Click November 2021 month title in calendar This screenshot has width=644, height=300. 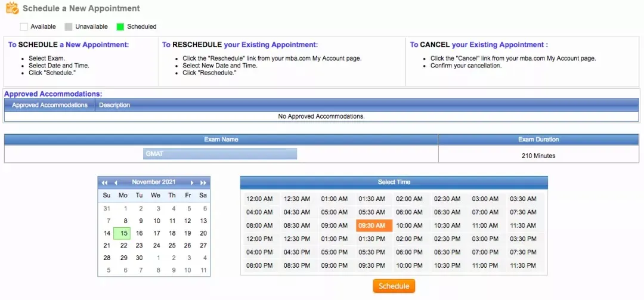tap(153, 182)
